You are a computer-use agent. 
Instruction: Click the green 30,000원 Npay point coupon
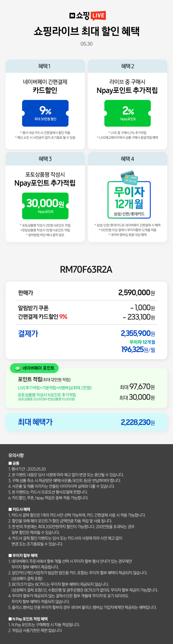[x=45, y=206]
